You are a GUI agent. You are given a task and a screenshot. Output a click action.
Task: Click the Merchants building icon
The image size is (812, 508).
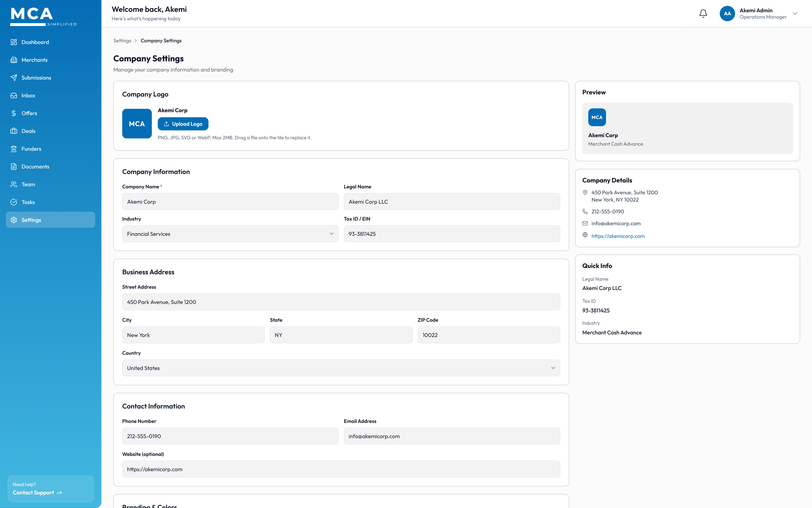point(14,60)
